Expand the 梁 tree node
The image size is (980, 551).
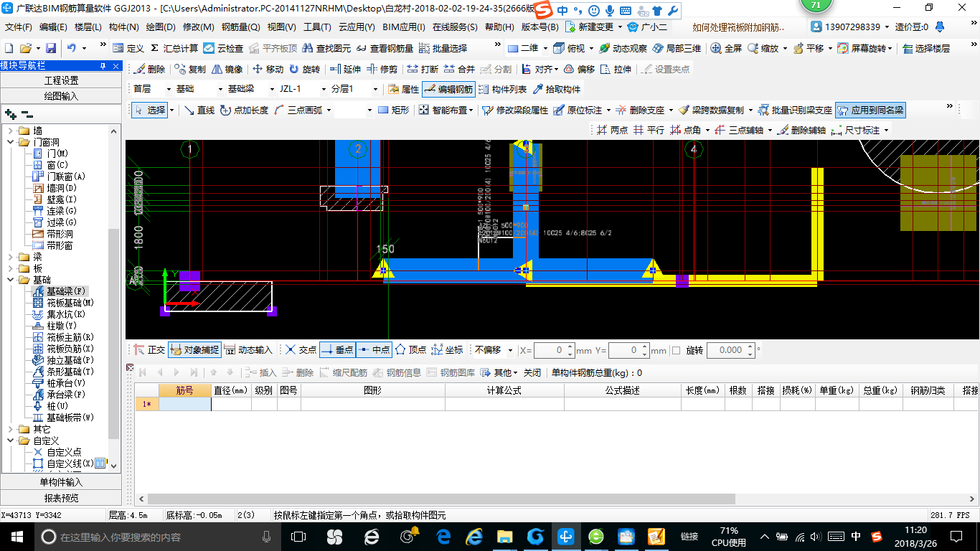pyautogui.click(x=10, y=257)
